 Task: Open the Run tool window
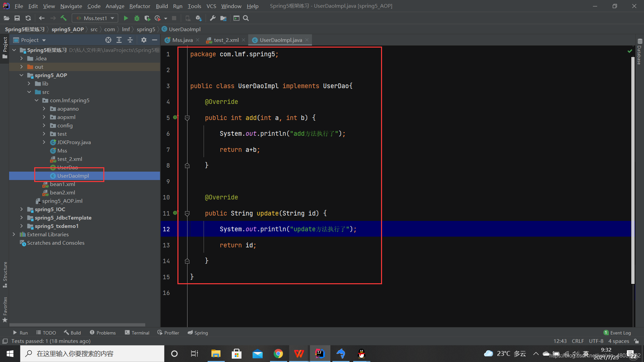[x=20, y=333]
